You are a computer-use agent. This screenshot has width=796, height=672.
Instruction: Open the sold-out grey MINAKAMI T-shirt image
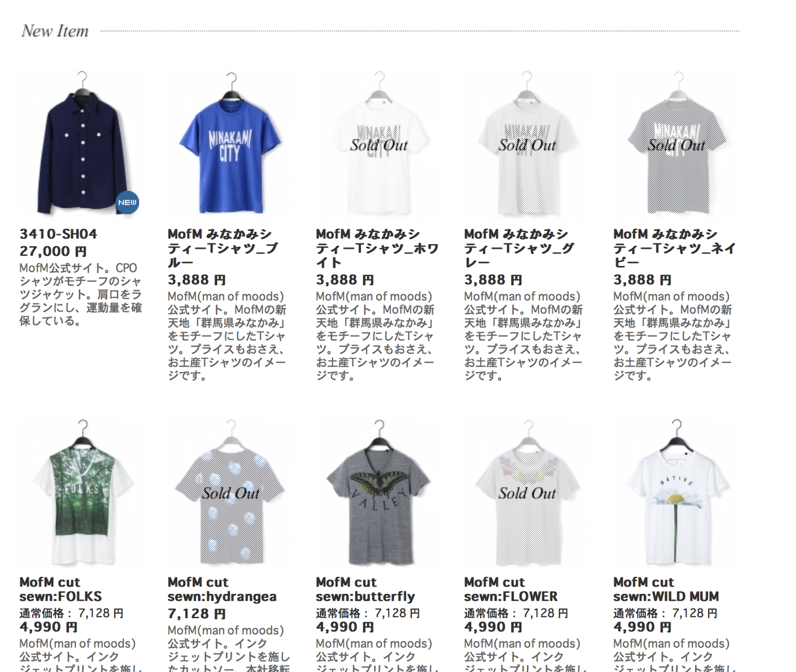(x=527, y=142)
